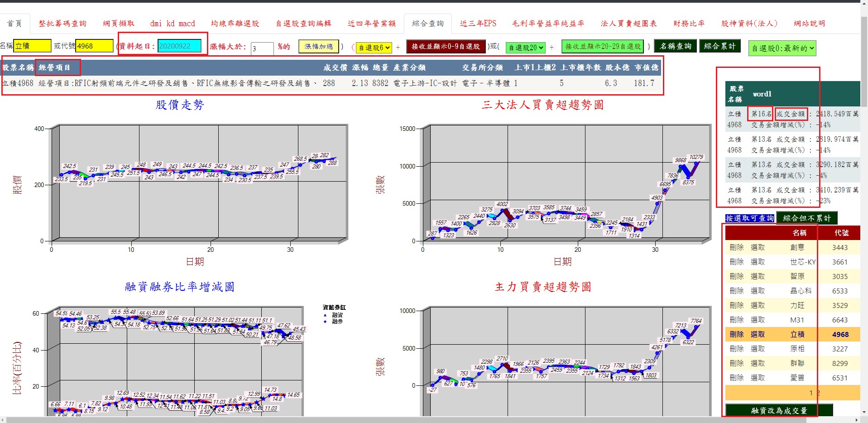Screen dimensions: 868x423
Task: Click 刪除 for 世芯-KY 3661
Action: [737, 262]
